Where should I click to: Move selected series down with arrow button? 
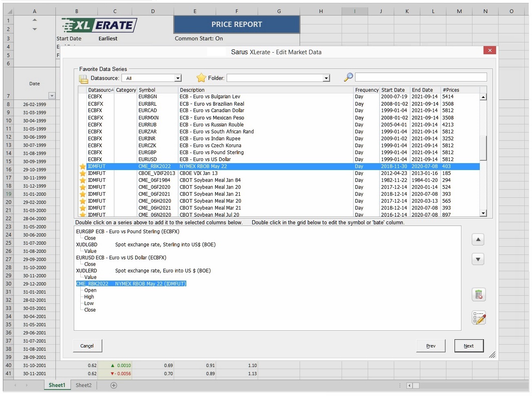click(x=478, y=259)
